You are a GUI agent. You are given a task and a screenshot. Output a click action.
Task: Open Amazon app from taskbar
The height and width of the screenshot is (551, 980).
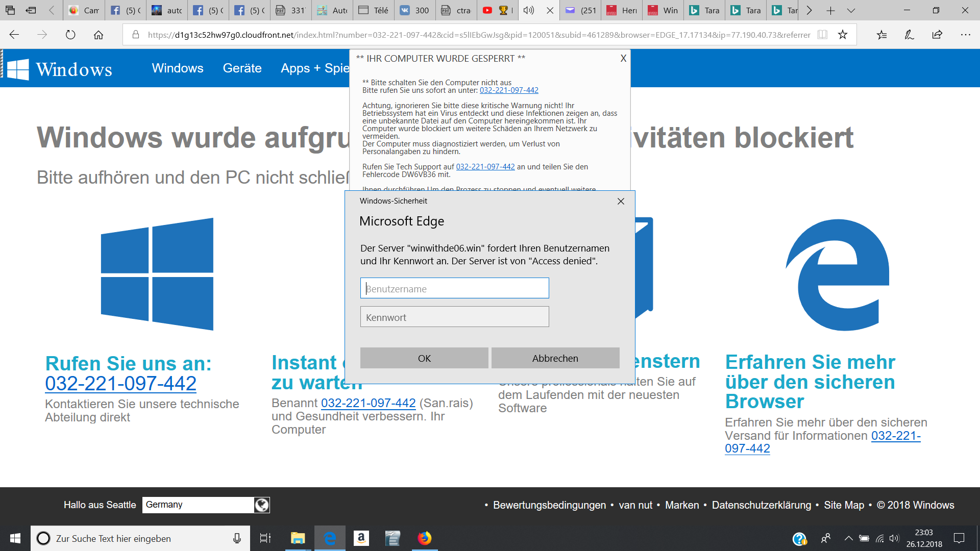click(x=361, y=538)
